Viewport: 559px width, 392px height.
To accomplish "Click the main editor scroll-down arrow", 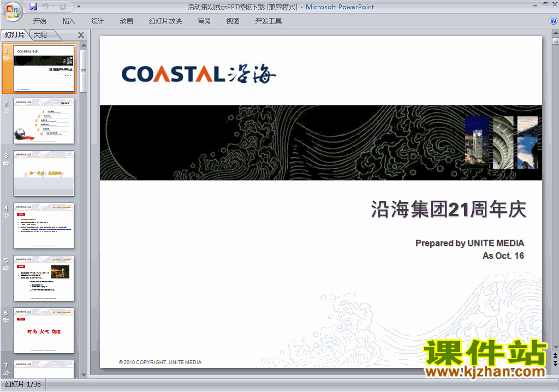I will click(x=555, y=347).
